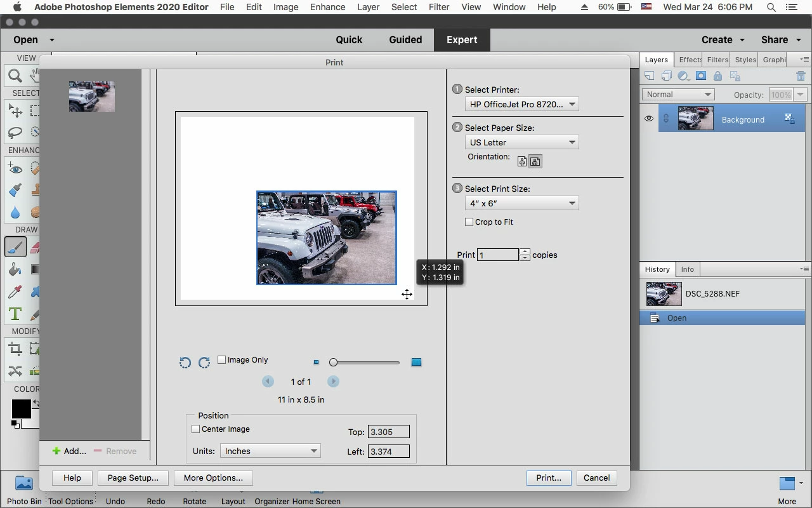This screenshot has width=812, height=508.
Task: Select the Text tool
Action: coord(15,314)
